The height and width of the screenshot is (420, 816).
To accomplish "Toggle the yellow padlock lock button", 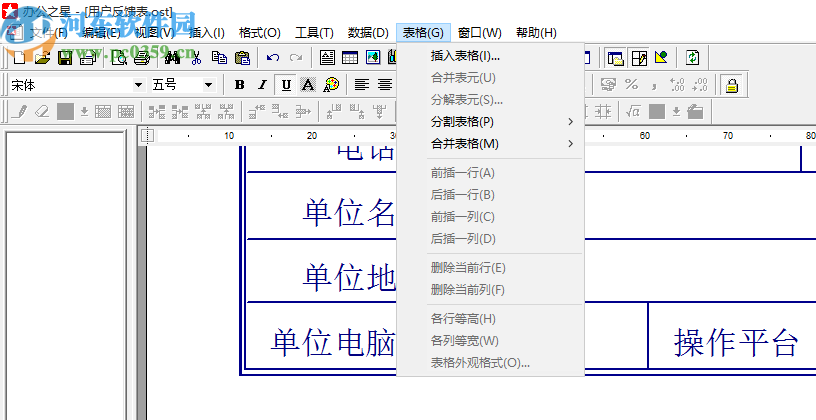I will pos(731,85).
